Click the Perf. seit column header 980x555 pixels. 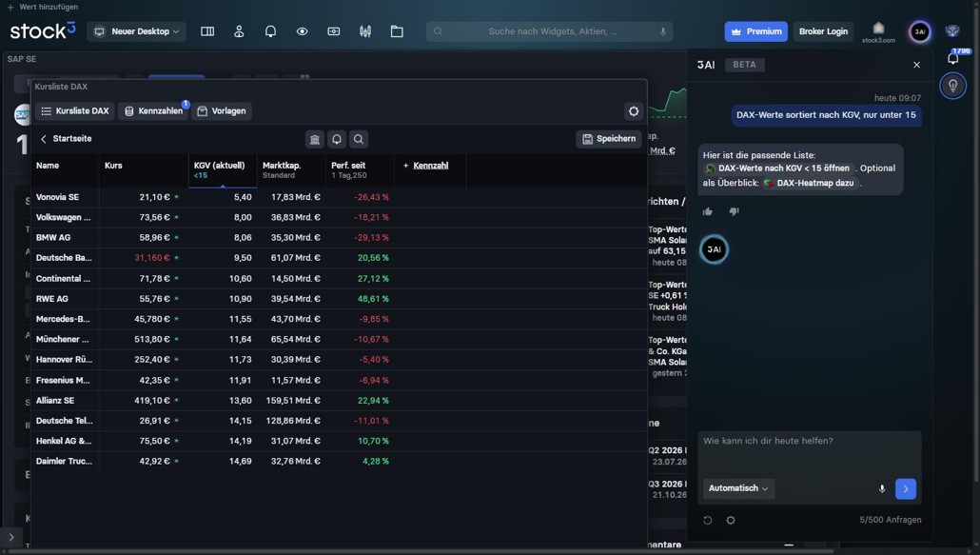360,170
